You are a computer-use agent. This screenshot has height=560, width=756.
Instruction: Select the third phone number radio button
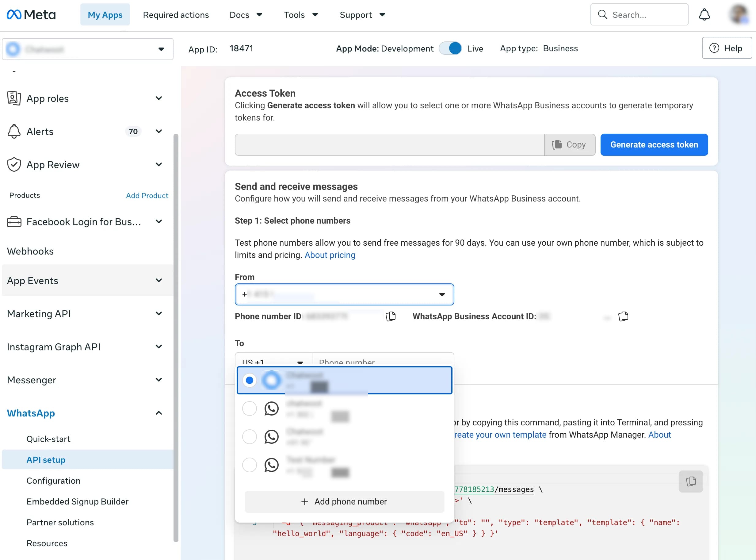coord(250,437)
